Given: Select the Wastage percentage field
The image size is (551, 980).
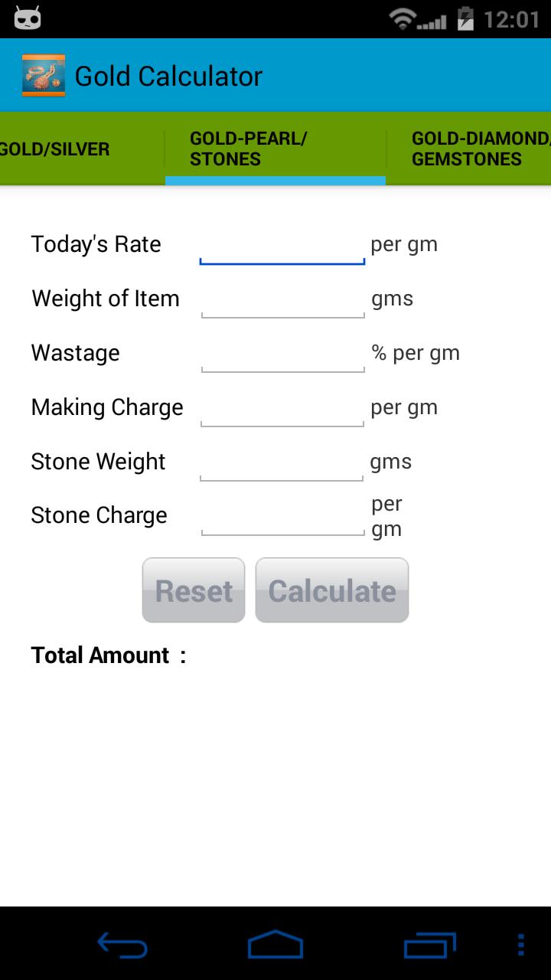Looking at the screenshot, I should click(282, 355).
